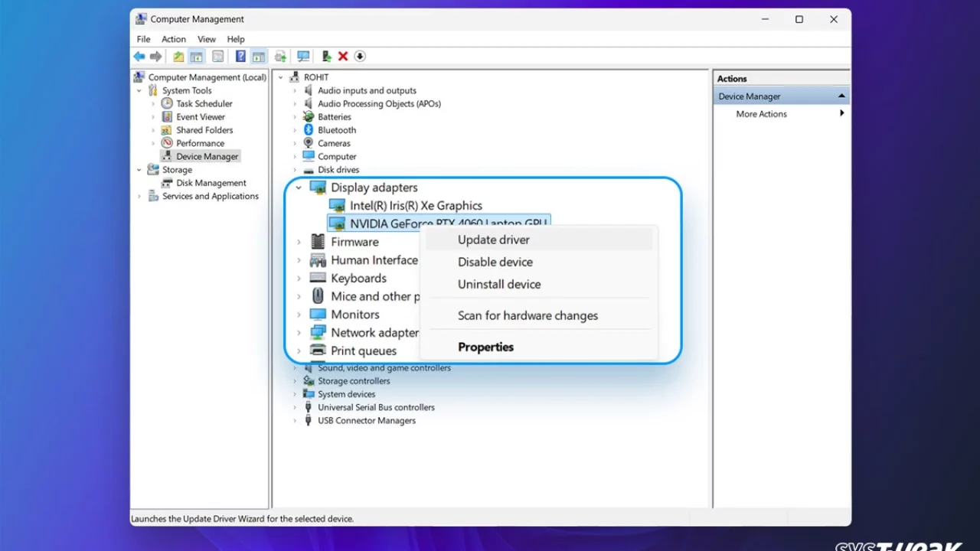The image size is (980, 551).
Task: Choose Update driver from context menu
Action: (x=493, y=240)
